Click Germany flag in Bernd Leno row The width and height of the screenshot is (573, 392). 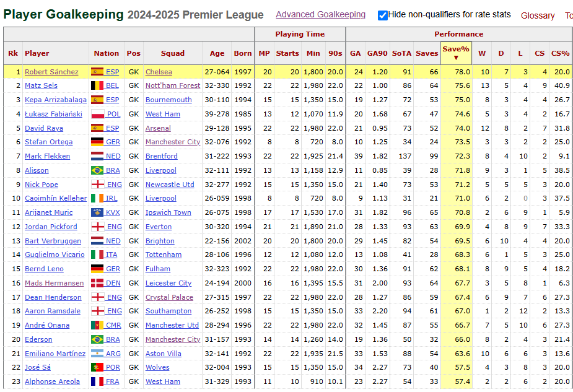point(97,269)
